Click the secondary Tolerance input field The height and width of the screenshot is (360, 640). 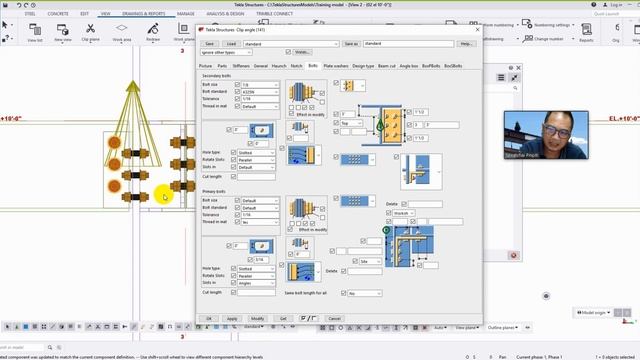pyautogui.click(x=260, y=99)
